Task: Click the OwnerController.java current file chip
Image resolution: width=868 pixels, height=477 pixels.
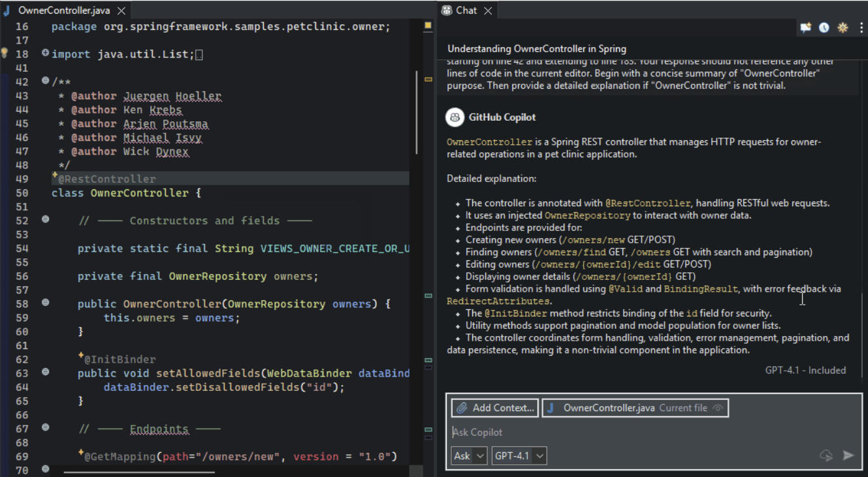Action: click(x=635, y=408)
